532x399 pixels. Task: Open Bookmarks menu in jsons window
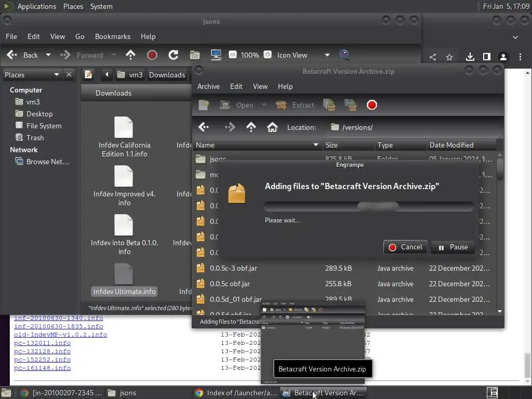click(113, 36)
